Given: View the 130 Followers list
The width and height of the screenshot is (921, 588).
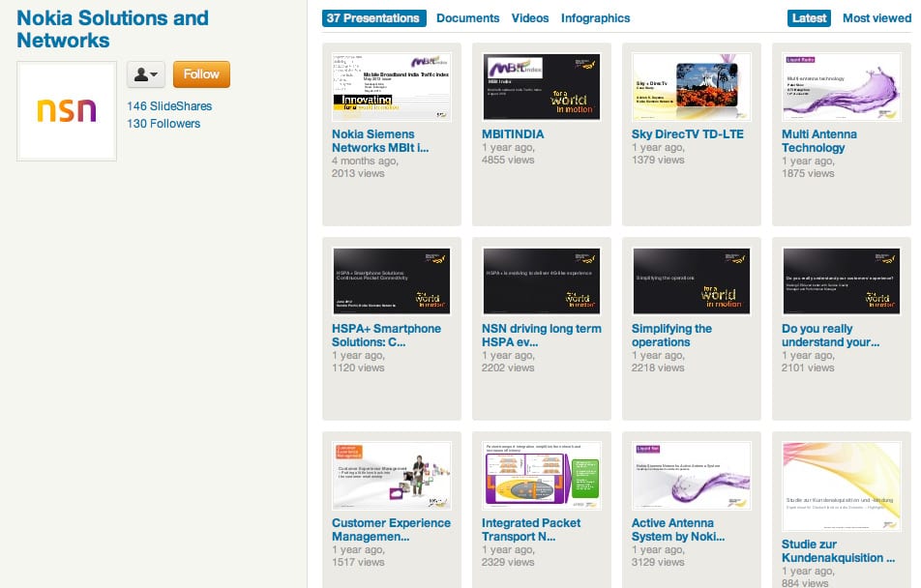Looking at the screenshot, I should (163, 124).
